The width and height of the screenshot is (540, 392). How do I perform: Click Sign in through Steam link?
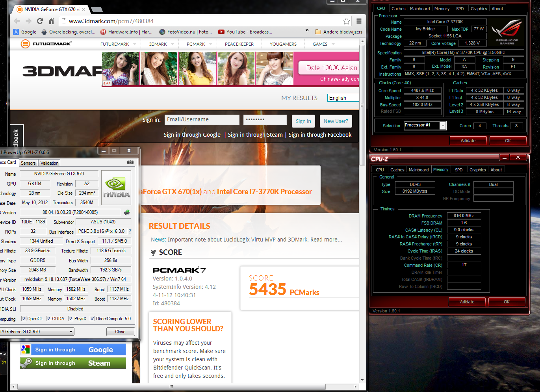pyautogui.click(x=255, y=135)
